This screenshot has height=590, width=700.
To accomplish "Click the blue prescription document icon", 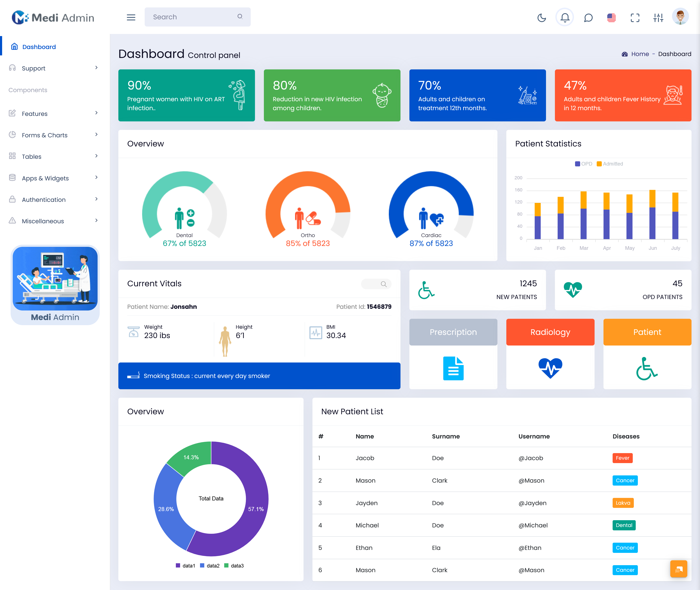I will (453, 368).
